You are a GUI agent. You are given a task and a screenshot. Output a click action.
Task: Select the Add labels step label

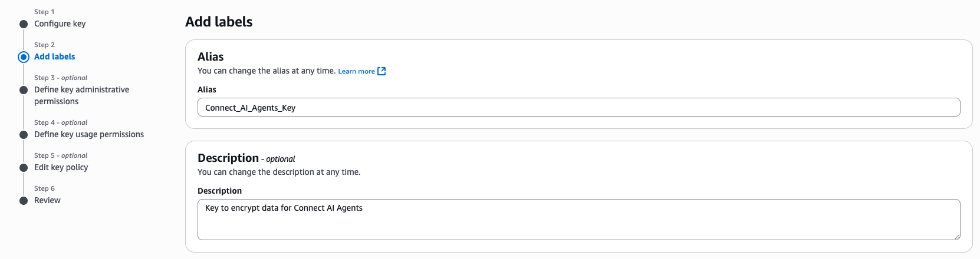[x=54, y=57]
